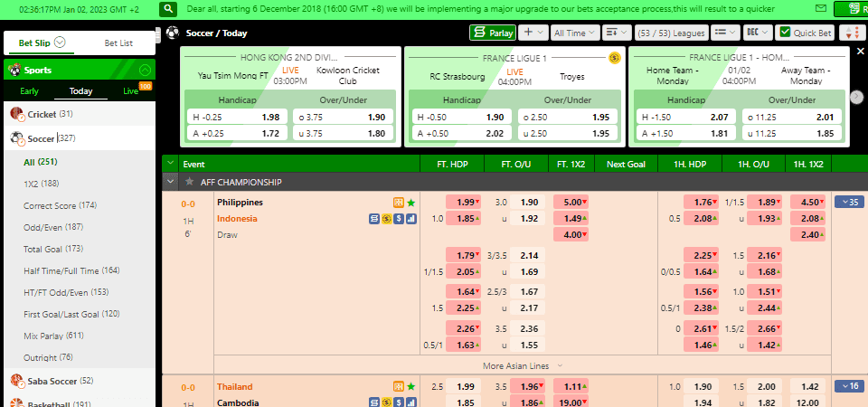Open the plus sign dropdown
The width and height of the screenshot is (868, 407).
pyautogui.click(x=533, y=33)
